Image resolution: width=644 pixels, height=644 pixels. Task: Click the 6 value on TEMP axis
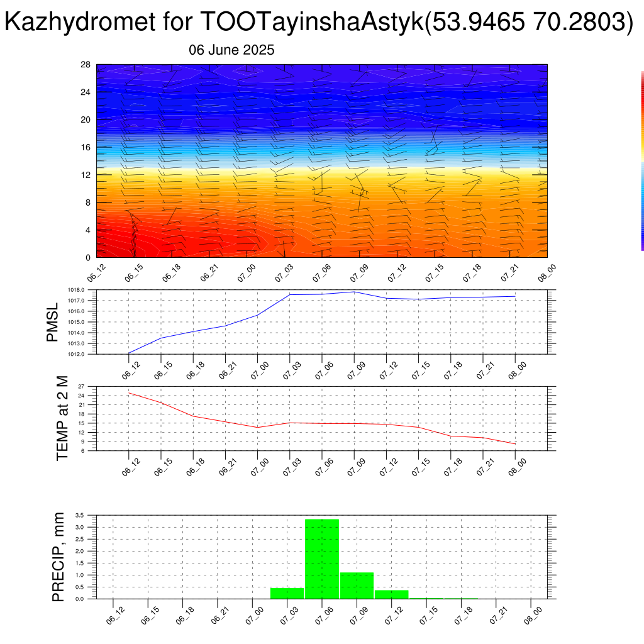click(82, 450)
